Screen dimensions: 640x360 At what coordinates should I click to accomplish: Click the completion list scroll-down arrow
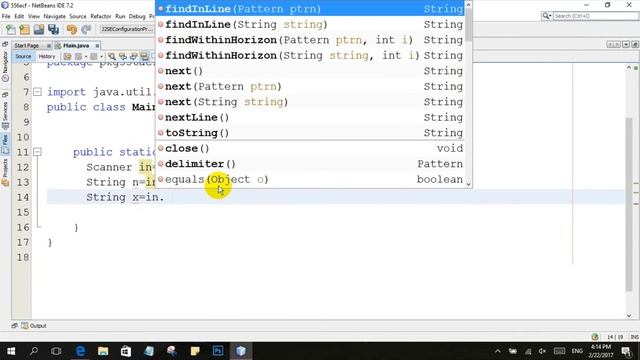tap(468, 184)
